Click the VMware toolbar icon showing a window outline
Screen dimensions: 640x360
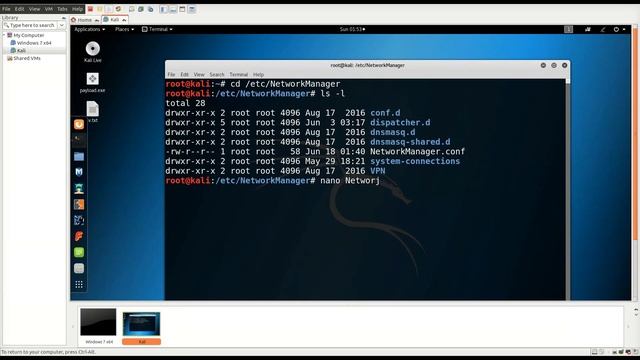(x=182, y=9)
